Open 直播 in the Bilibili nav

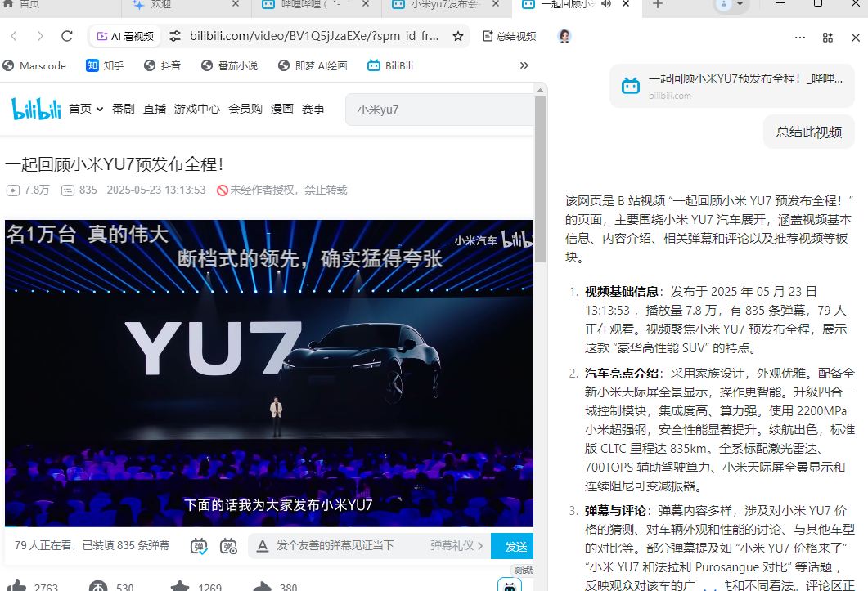155,109
